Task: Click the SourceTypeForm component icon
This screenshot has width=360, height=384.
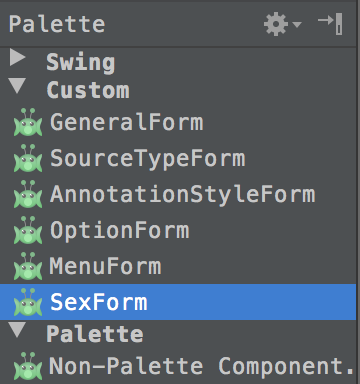Action: (x=28, y=158)
